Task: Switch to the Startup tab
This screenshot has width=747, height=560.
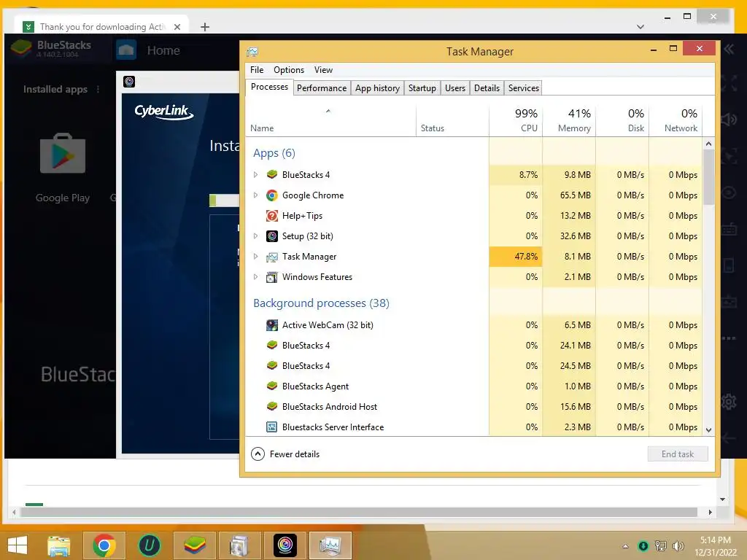Action: [422, 88]
